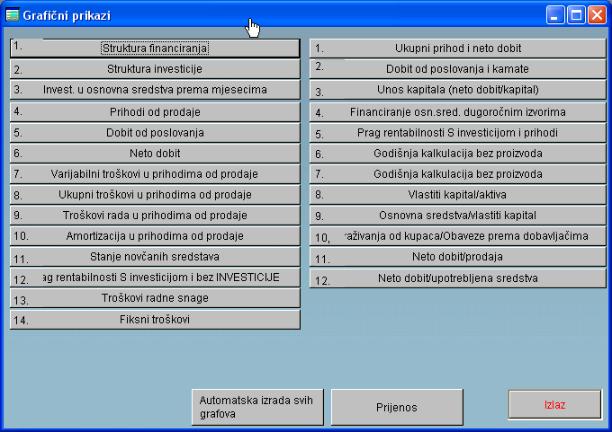
Task: Open Prag rentabilnosti S investicijom i prihodi
Action: coord(457,133)
